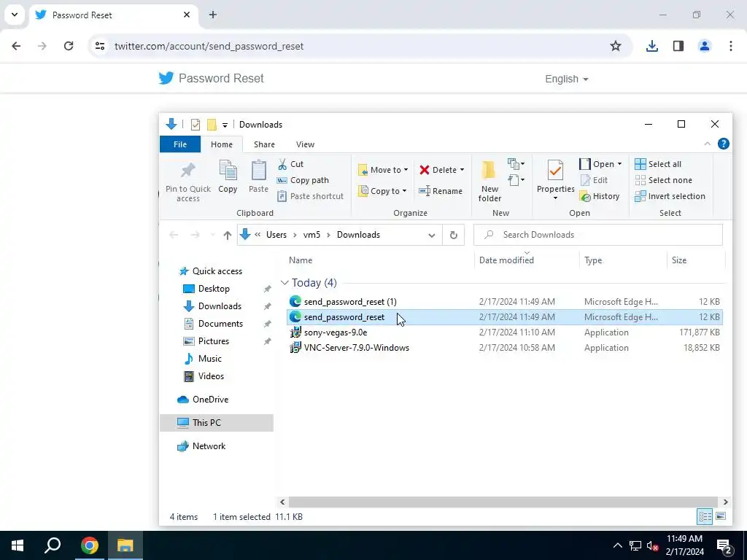The image size is (747, 560).
Task: Click the Copy icon in Clipboard group
Action: (x=228, y=171)
